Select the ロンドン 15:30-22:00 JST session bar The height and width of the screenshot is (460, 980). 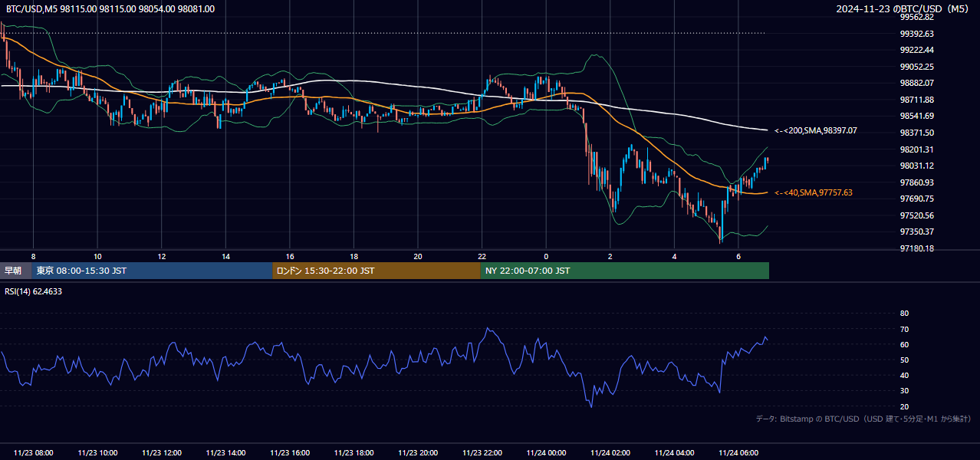[x=377, y=271]
